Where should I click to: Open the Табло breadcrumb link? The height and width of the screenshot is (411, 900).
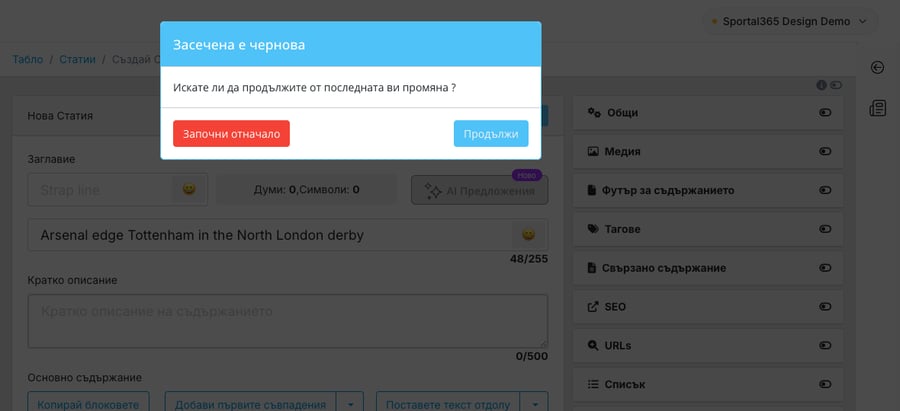click(x=28, y=59)
